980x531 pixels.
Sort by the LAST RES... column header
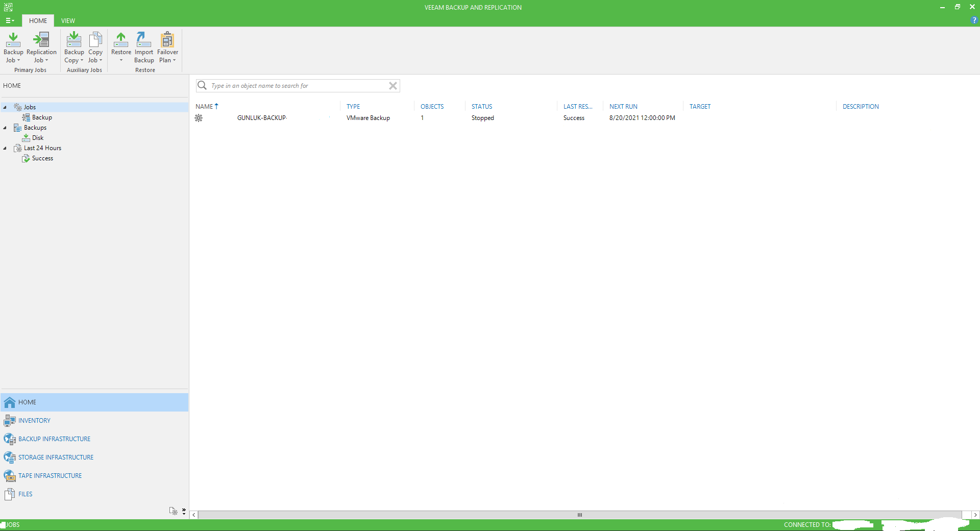[578, 107]
